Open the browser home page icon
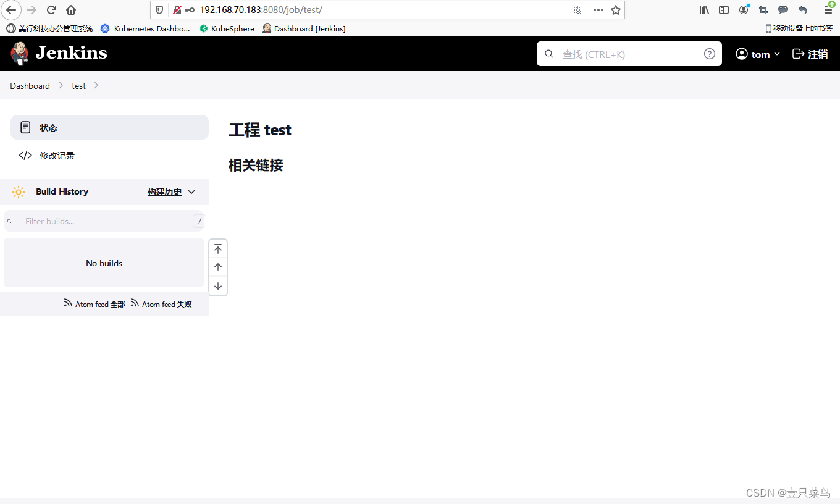The image size is (840, 504). click(71, 10)
